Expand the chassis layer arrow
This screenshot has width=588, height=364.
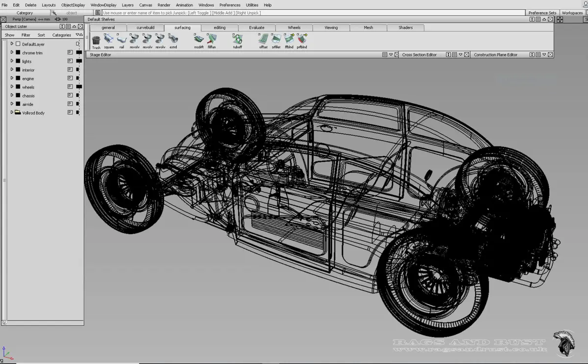point(12,96)
